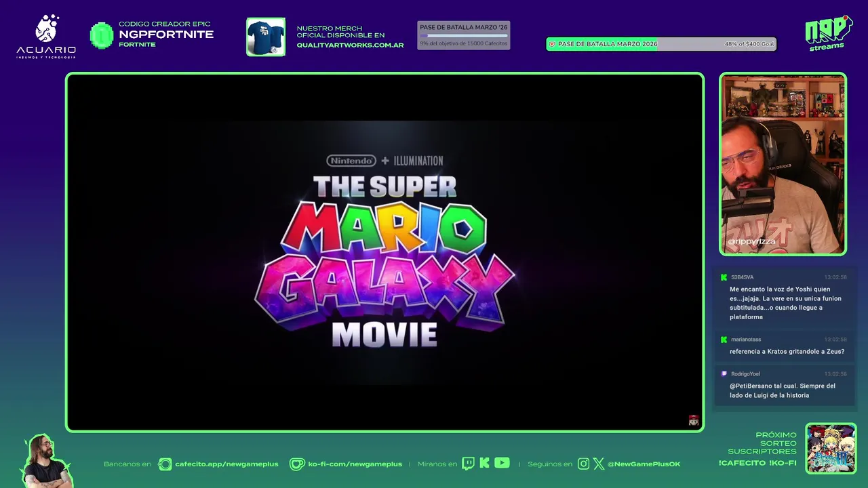Image resolution: width=868 pixels, height=488 pixels.
Task: Click the YouTube icon in bottom bar
Action: click(x=502, y=463)
